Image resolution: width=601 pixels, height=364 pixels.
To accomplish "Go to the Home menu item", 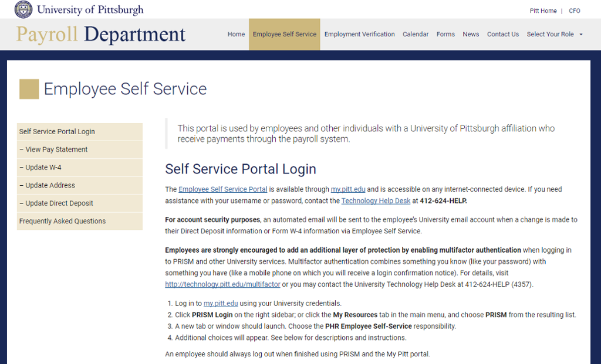I will point(236,35).
